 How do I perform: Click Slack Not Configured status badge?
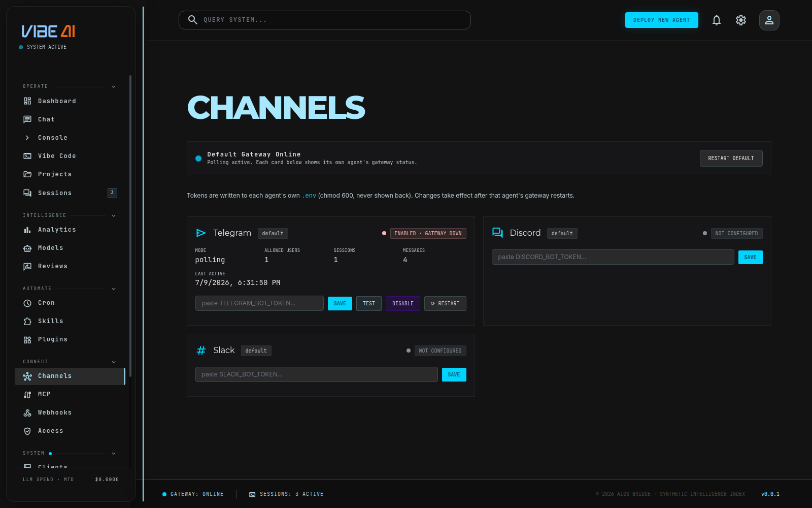coord(440,351)
